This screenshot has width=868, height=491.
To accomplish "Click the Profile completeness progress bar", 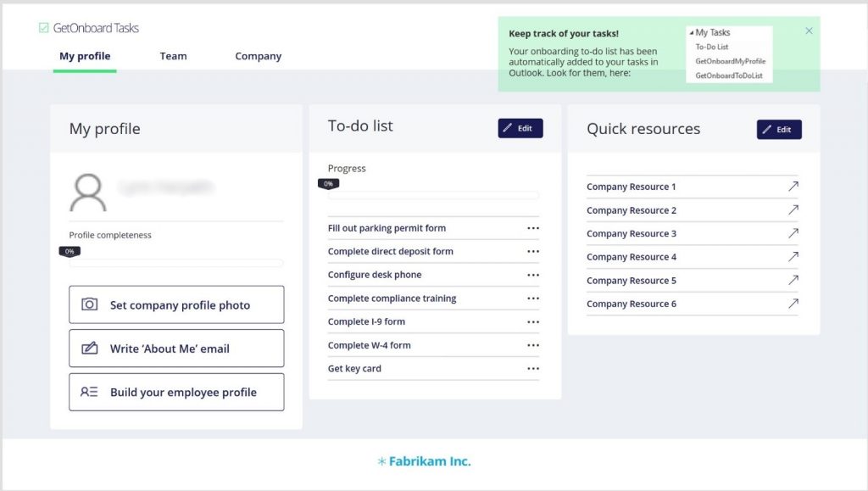I will 176,263.
